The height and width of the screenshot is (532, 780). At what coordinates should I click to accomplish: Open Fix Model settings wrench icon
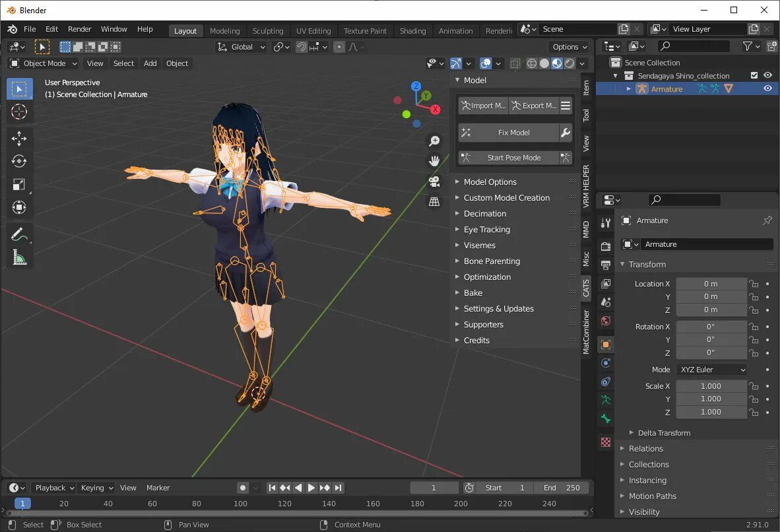(x=566, y=133)
